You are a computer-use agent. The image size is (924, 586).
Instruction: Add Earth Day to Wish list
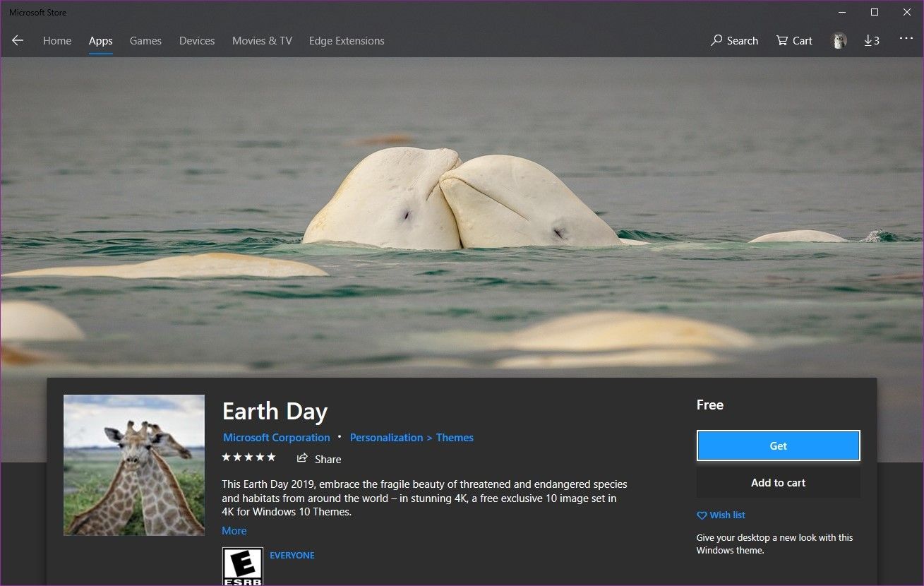[x=721, y=515]
